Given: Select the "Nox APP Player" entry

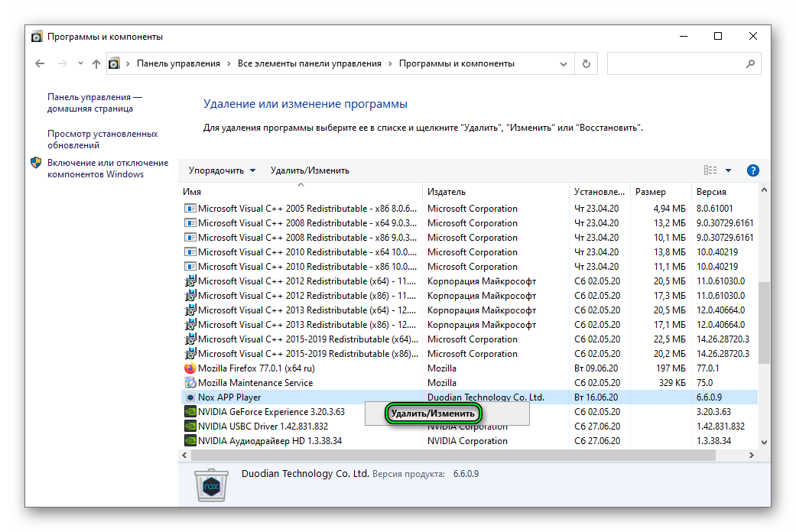Looking at the screenshot, I should point(229,397).
